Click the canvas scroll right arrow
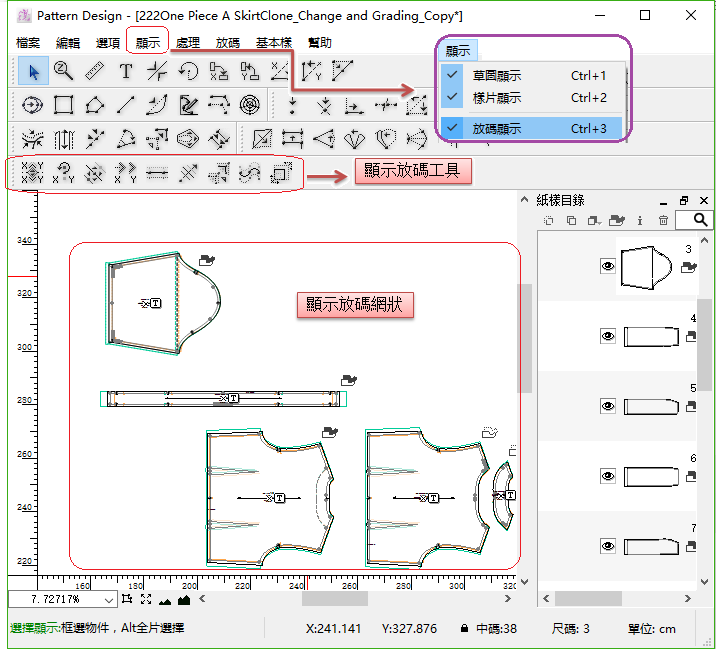The image size is (722, 660). click(x=507, y=599)
